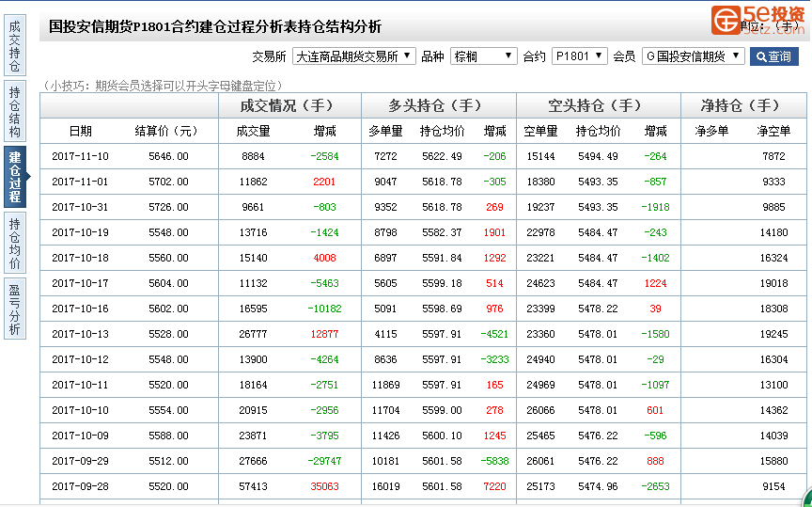Click the 多头持仓（手） group header
This screenshot has height=507, width=812.
click(x=438, y=105)
